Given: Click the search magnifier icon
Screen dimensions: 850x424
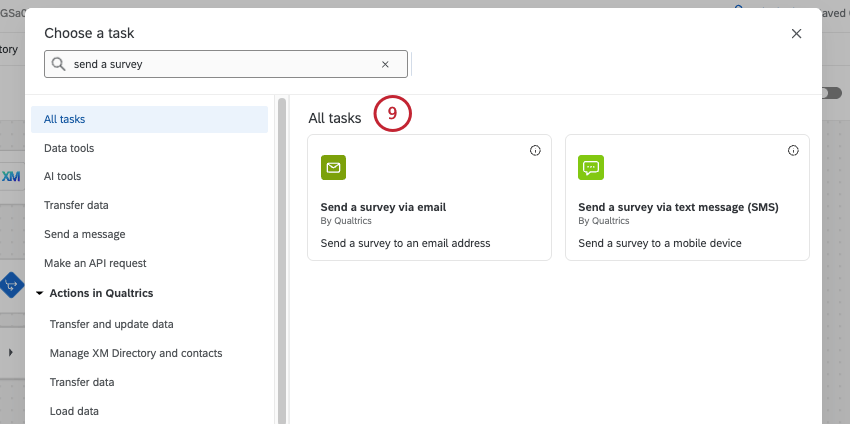Looking at the screenshot, I should pyautogui.click(x=59, y=64).
